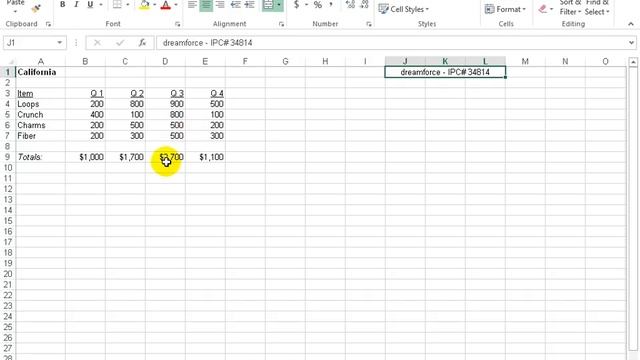Click the Select All corner button
The image size is (640, 360).
click(8, 62)
